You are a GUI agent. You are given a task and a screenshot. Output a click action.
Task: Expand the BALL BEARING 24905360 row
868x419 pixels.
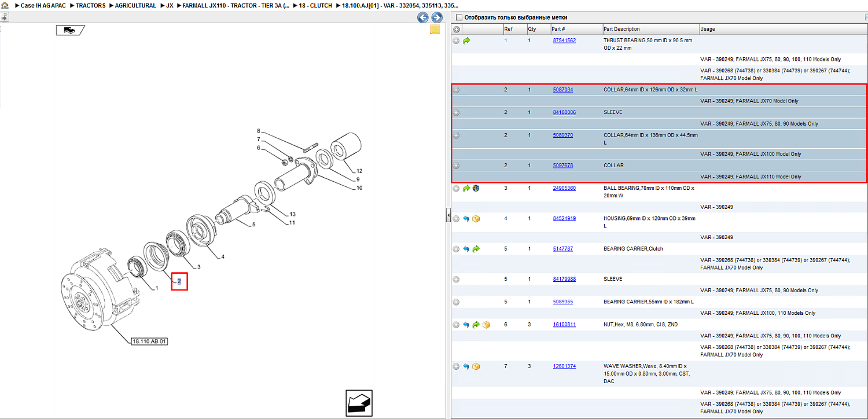tap(457, 189)
